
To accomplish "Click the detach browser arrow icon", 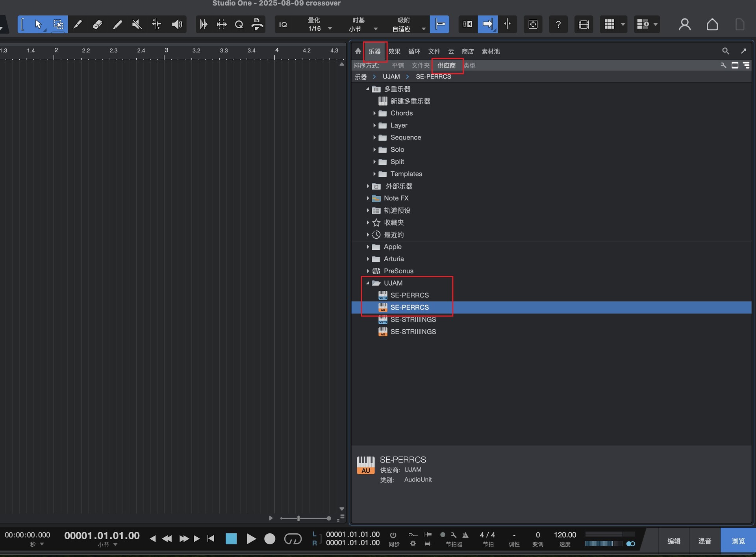I will [743, 51].
